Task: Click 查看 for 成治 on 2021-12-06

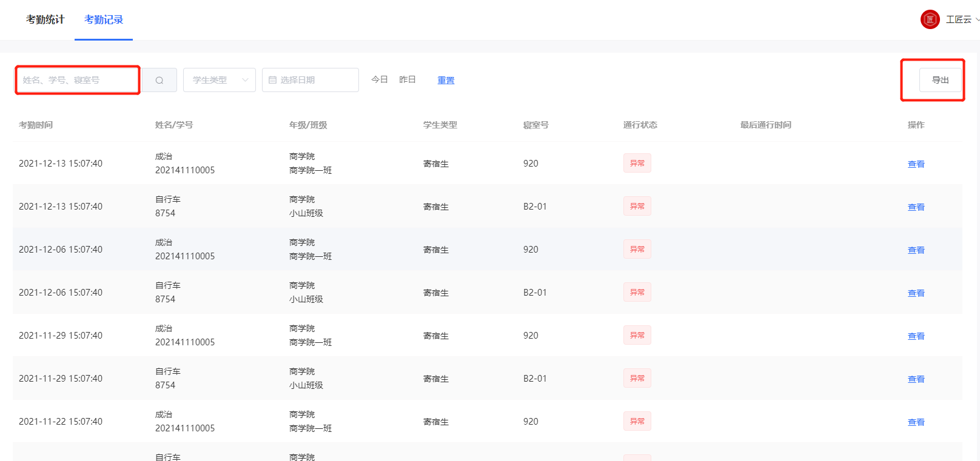Action: (x=916, y=250)
